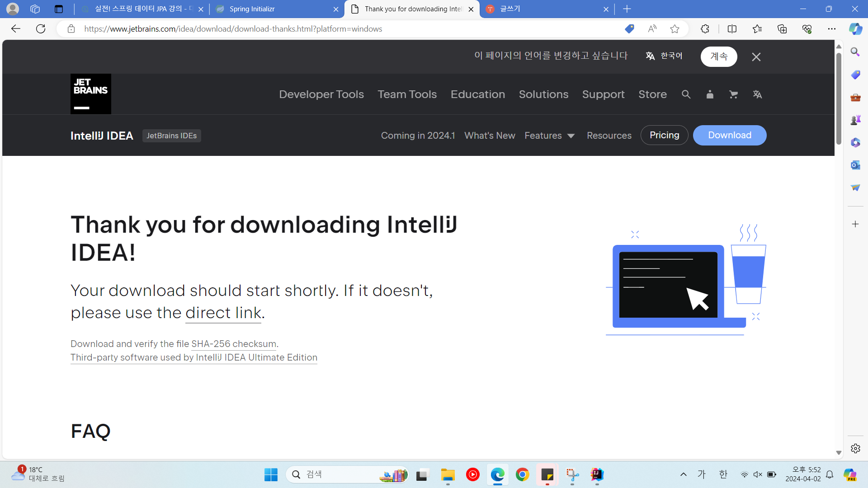Click the JetBrains search magnifier icon
This screenshot has width=868, height=488.
coord(686,94)
